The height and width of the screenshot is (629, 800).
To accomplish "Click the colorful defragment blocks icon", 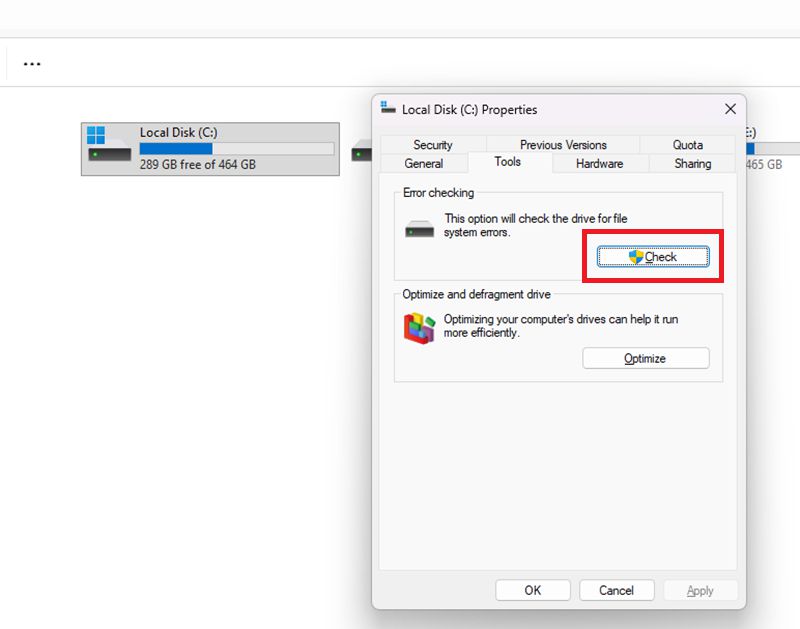I will click(419, 328).
